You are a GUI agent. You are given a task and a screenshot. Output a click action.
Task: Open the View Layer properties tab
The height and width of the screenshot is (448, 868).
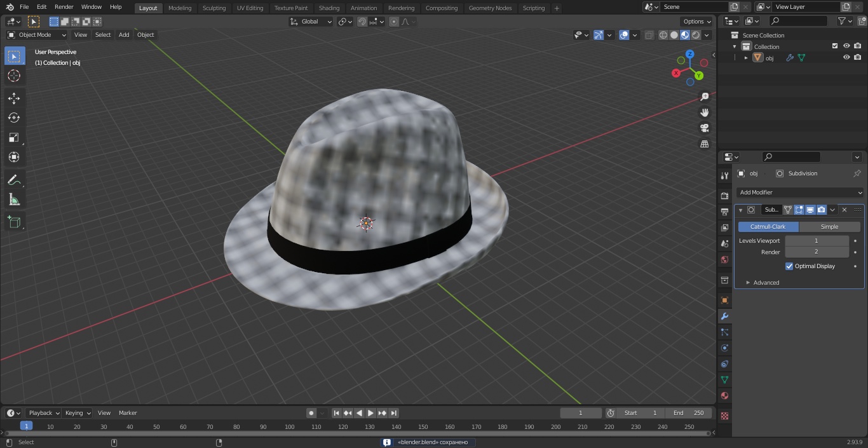[724, 227]
